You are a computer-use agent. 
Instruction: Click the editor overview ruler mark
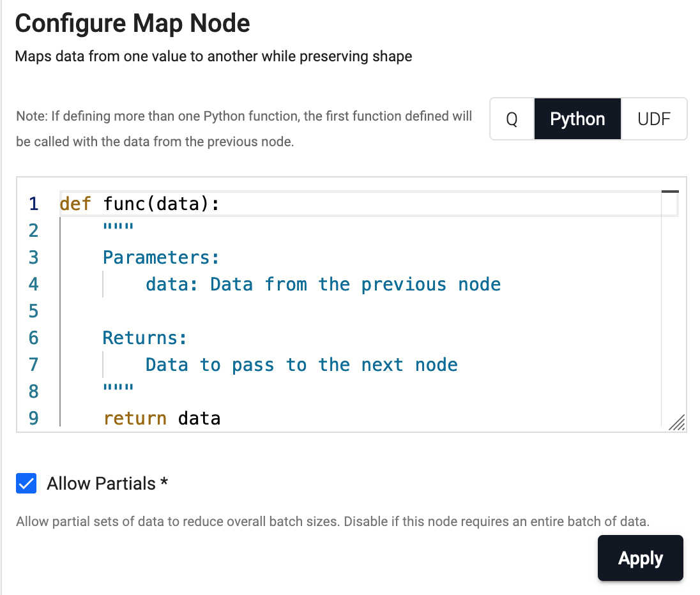669,192
